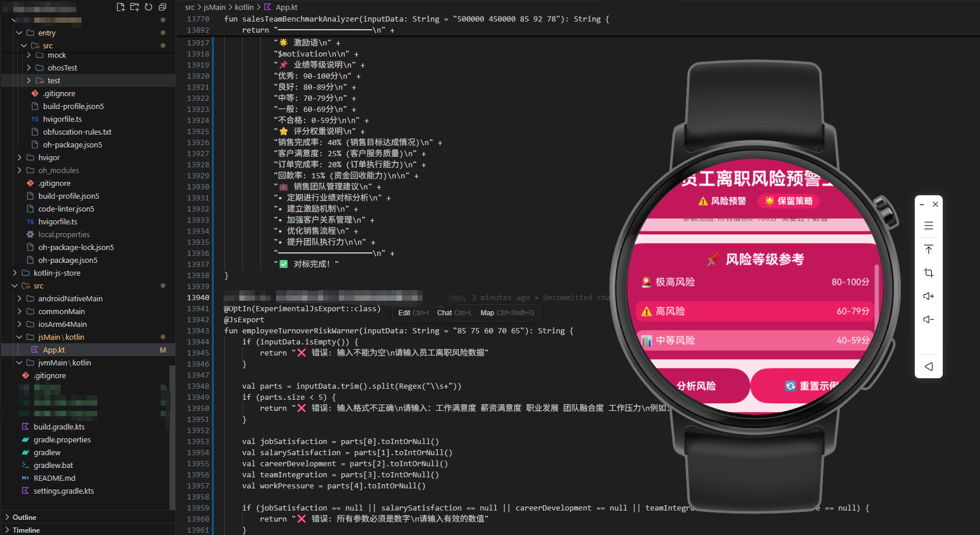The height and width of the screenshot is (535, 980).
Task: Click the back arrow on the floating toolbar
Action: pos(928,366)
